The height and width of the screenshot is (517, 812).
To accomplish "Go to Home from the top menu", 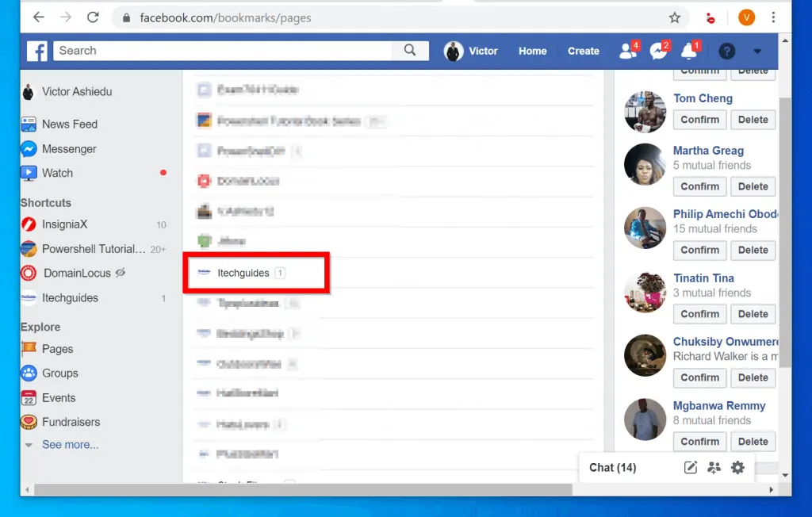I will pos(532,51).
